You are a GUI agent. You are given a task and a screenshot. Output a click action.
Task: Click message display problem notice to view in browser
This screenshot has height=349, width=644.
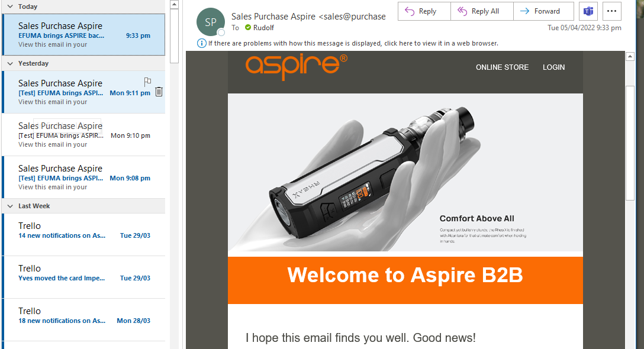coord(353,44)
